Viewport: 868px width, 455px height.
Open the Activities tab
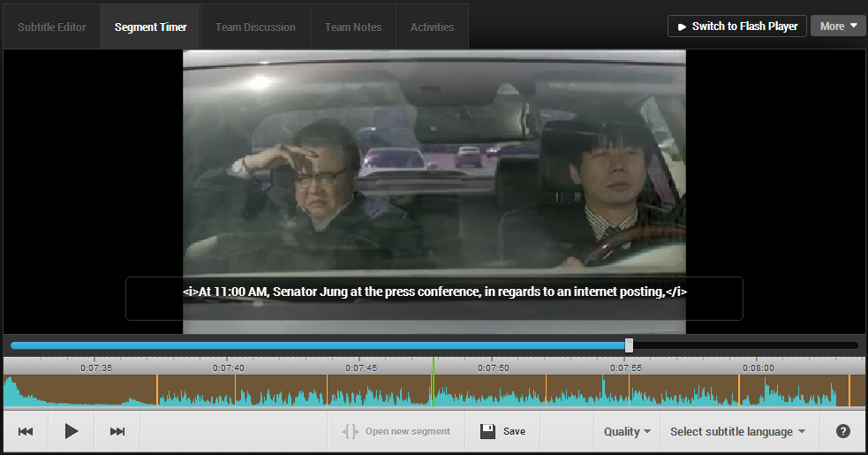[x=432, y=27]
